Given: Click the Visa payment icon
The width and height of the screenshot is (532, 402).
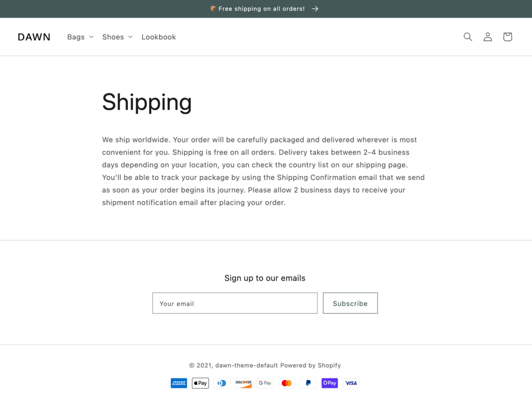Looking at the screenshot, I should coord(351,383).
